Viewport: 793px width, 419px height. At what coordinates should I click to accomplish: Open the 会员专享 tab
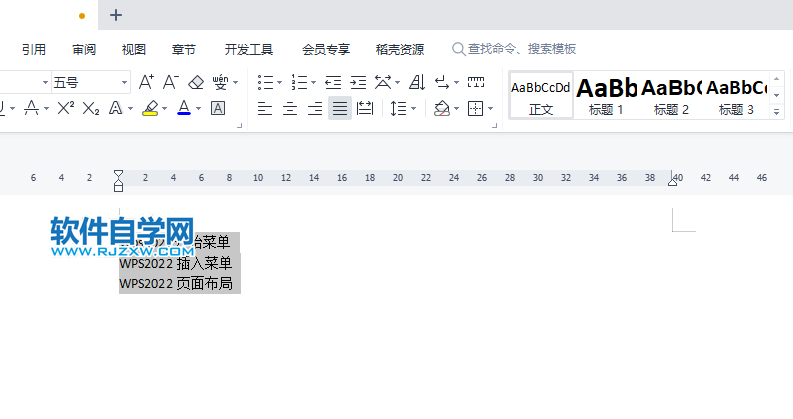pos(326,49)
